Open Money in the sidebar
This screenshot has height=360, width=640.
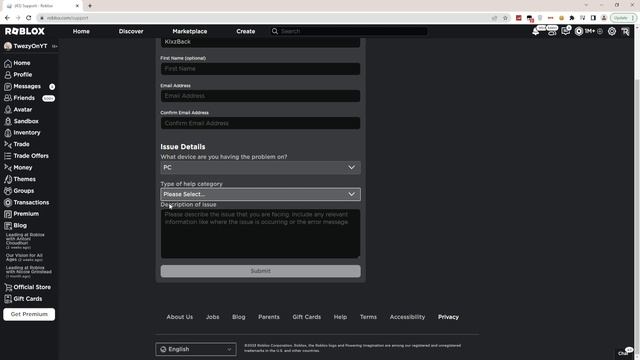tap(18, 168)
